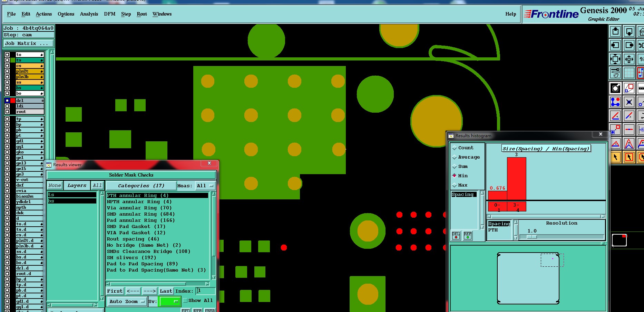Viewport: 644px width, 312px height.
Task: Select 'SM slivers (192)' category row
Action: pos(157,258)
